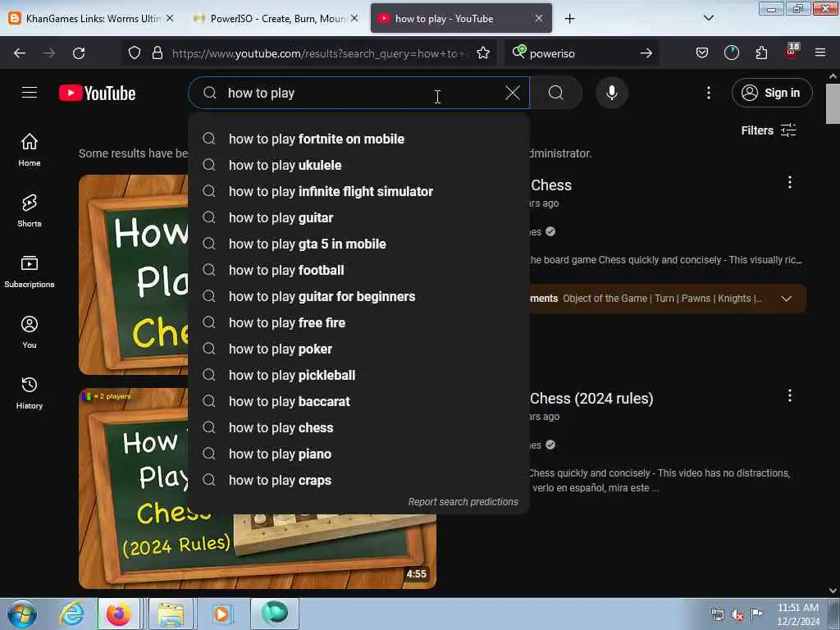
Task: Expand video chapters chevron
Action: (786, 299)
